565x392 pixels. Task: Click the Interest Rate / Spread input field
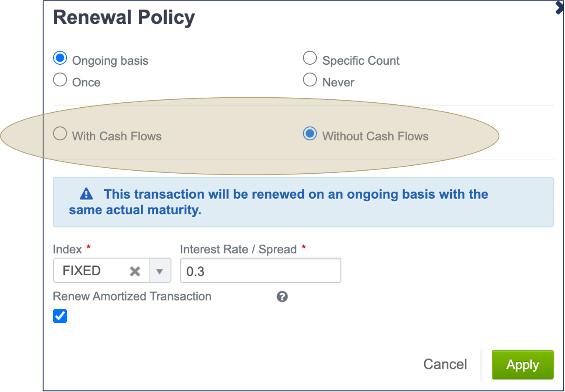pos(260,271)
